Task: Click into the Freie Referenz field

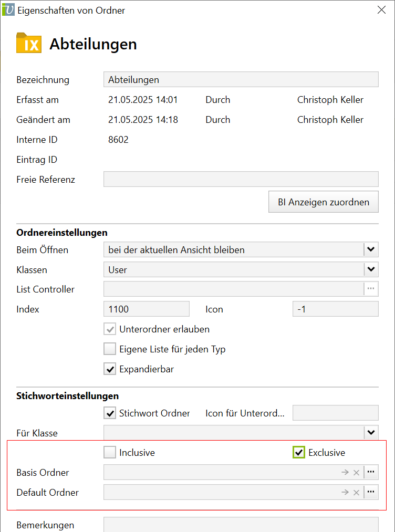Action: point(241,179)
